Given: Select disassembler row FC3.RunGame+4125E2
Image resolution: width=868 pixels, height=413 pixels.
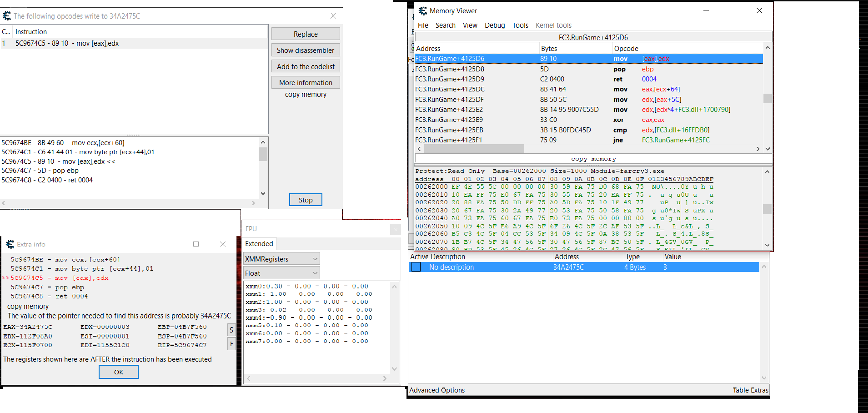Looking at the screenshot, I should tap(589, 110).
